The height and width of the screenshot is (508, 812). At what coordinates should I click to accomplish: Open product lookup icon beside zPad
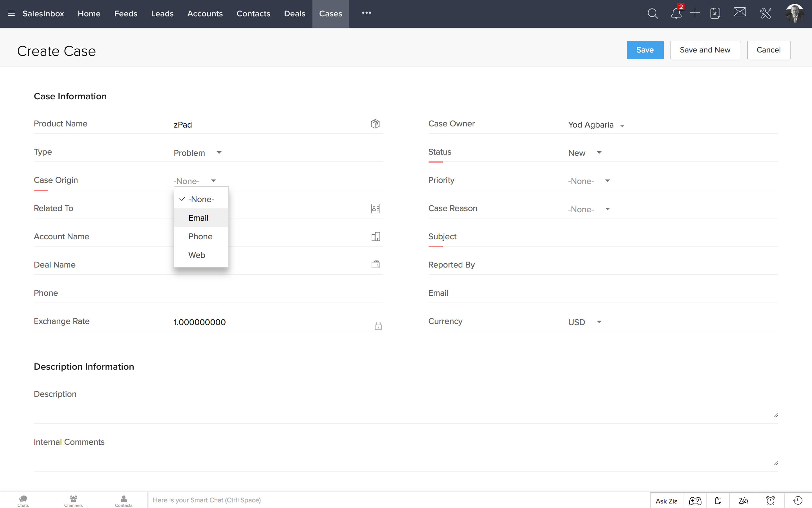click(x=375, y=124)
